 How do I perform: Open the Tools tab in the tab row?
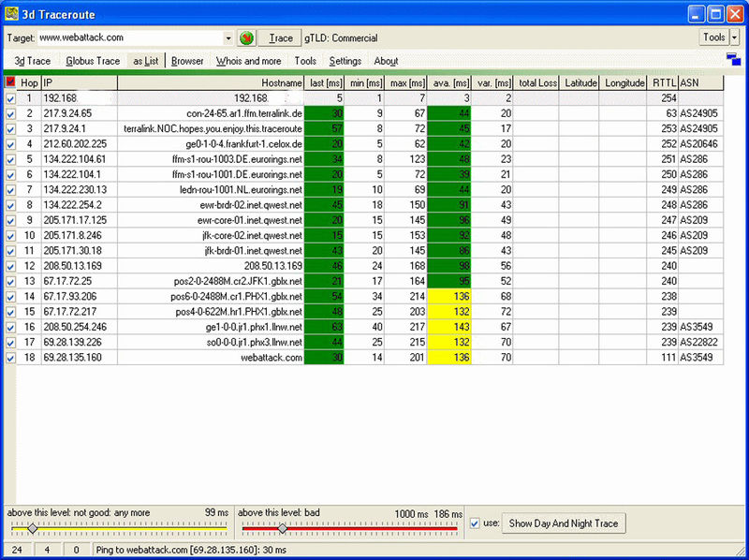coord(305,61)
